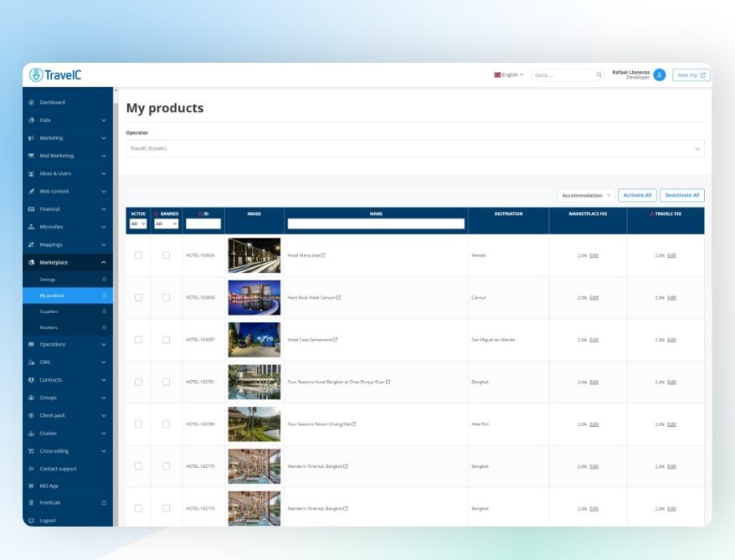Click the Cruises ship icon
Viewport: 735px width, 560px height.
click(31, 434)
